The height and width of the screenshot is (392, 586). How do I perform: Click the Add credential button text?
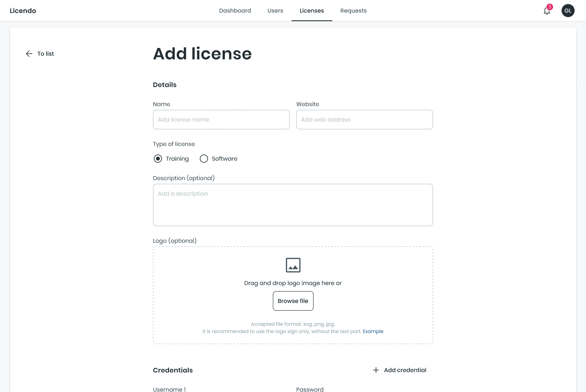(405, 370)
